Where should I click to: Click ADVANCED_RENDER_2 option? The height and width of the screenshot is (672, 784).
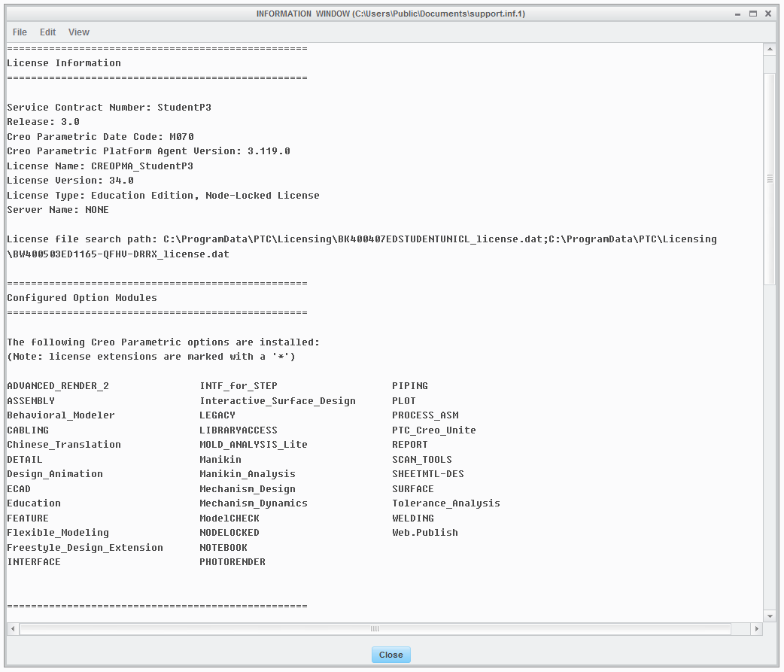coord(57,386)
